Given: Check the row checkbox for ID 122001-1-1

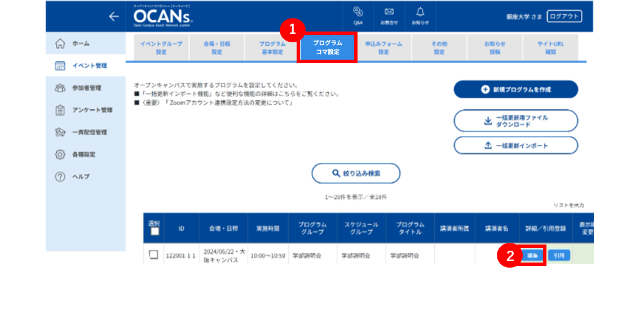Looking at the screenshot, I should 153,255.
